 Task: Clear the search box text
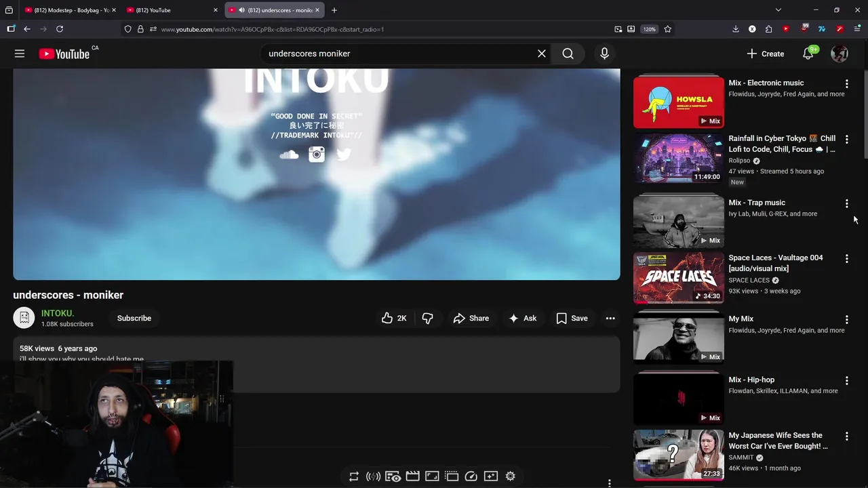(541, 54)
